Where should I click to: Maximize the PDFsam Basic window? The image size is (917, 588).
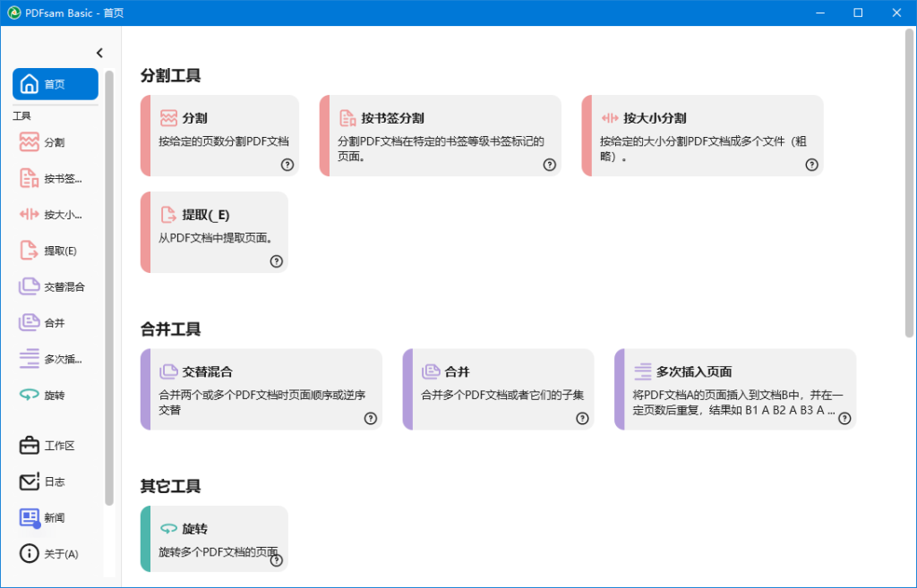tap(858, 13)
